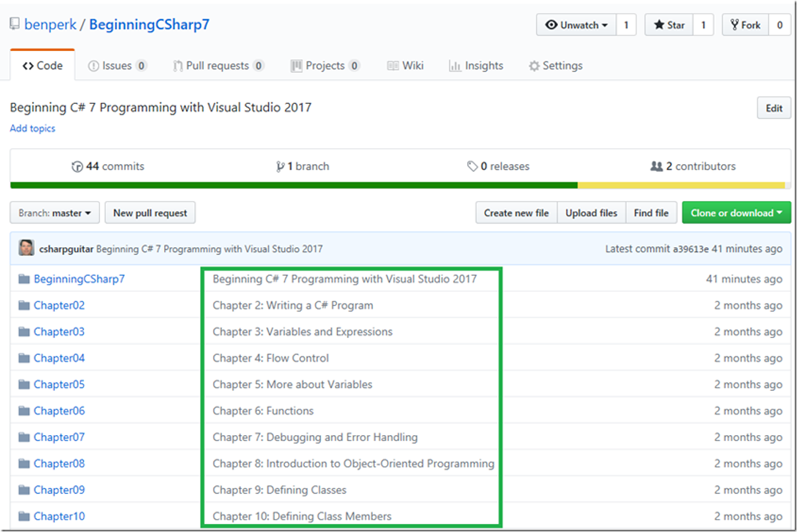Open the Unwatch dropdown
Image resolution: width=797 pixels, height=532 pixels.
[x=576, y=25]
